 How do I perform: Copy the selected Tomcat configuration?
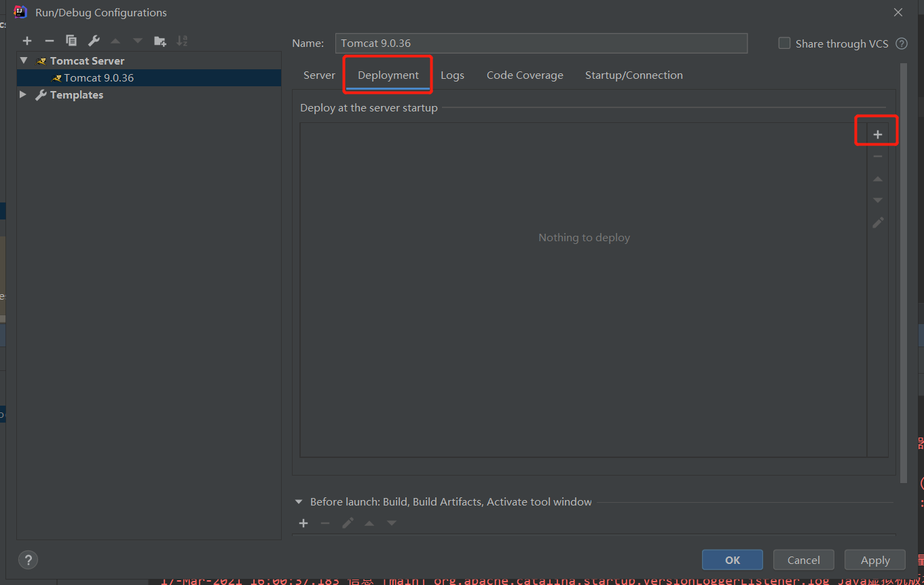click(x=71, y=40)
